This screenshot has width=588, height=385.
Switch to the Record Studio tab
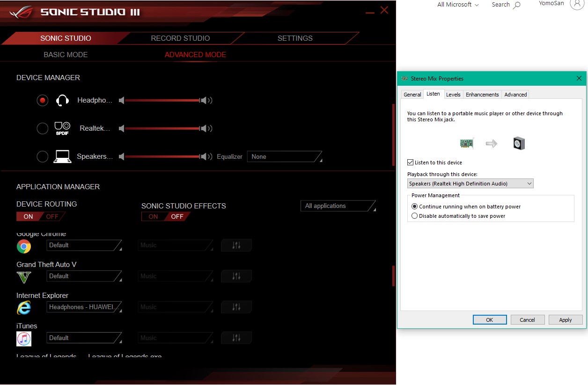tap(180, 38)
